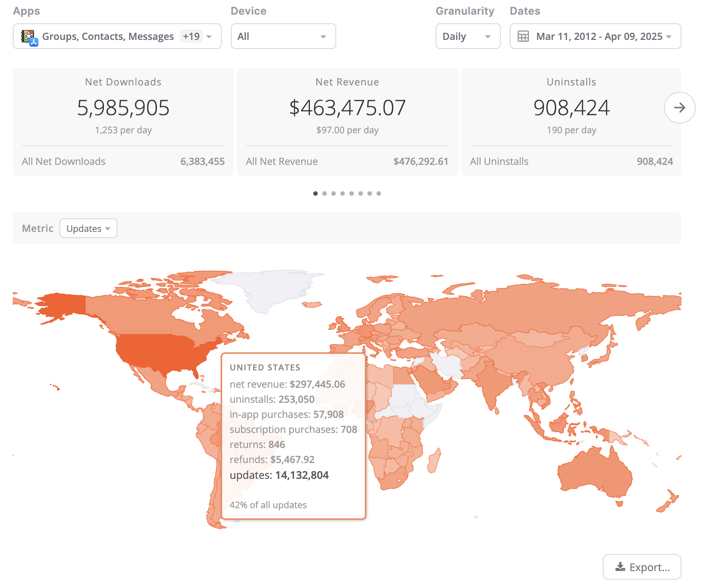Screen dimensions: 701x588
Task: Click the calendar icon in Dates field
Action: point(523,37)
